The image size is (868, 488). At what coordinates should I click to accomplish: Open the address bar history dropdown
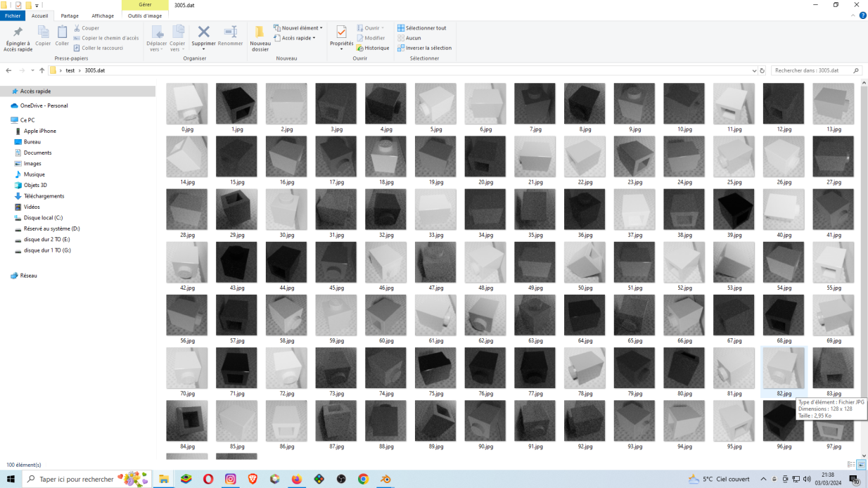point(754,70)
